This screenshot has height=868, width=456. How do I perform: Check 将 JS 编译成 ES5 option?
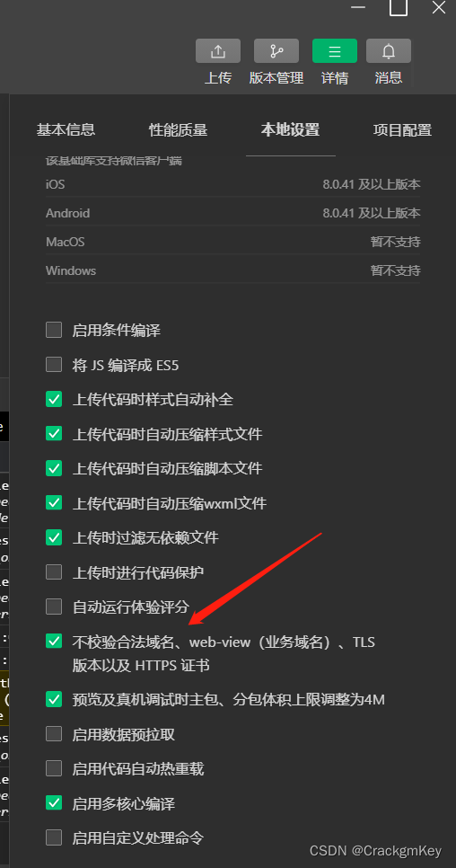point(54,365)
